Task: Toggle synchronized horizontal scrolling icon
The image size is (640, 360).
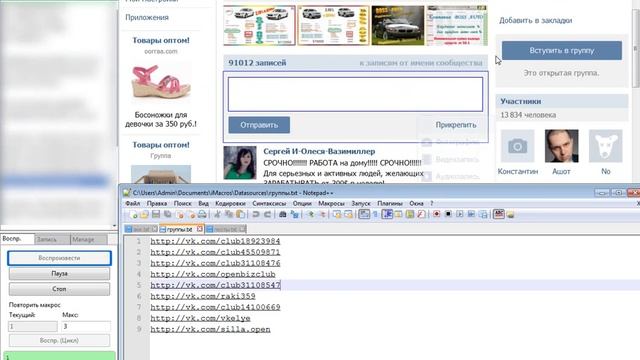Action: tap(348, 214)
